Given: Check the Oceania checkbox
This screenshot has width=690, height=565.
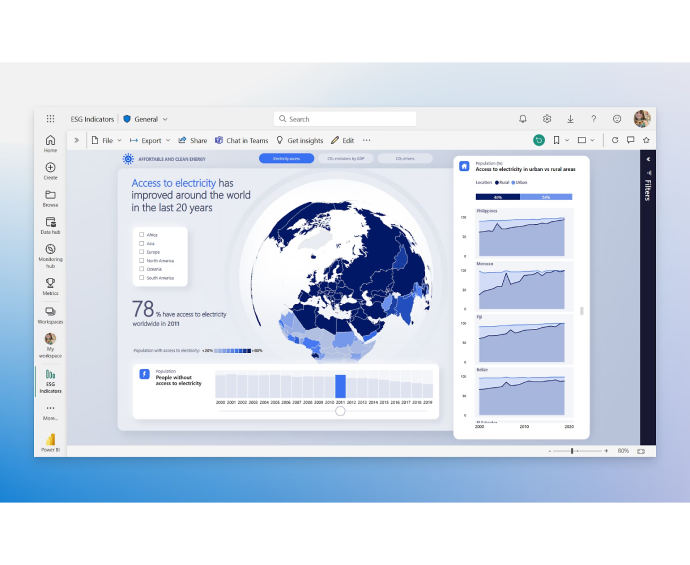Looking at the screenshot, I should tap(141, 269).
